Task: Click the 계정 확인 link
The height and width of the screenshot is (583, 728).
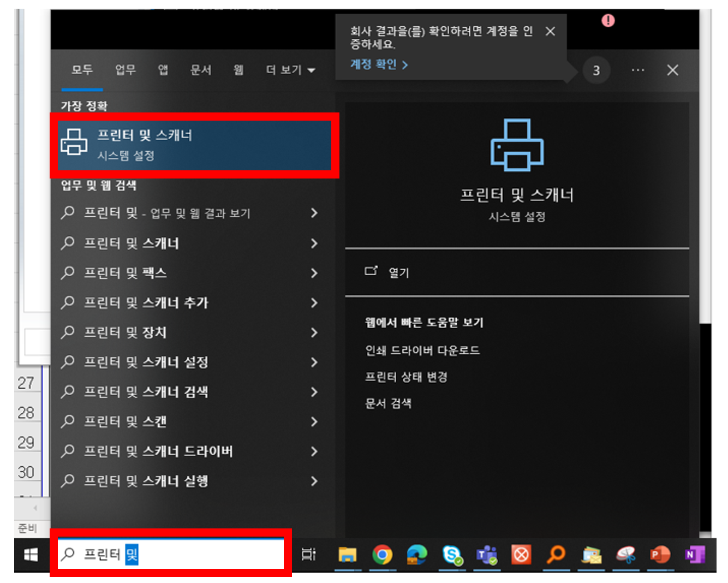Action: (x=379, y=64)
